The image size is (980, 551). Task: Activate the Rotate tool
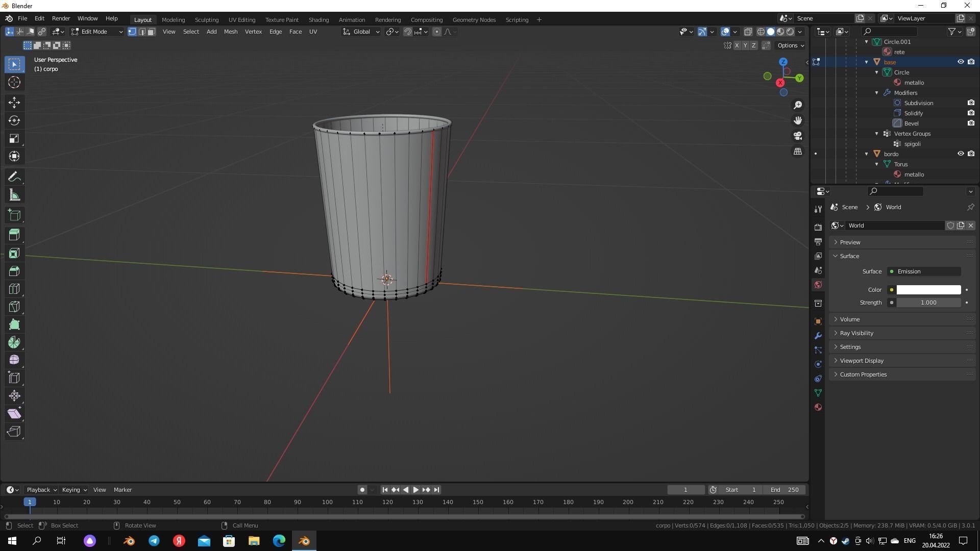click(14, 120)
